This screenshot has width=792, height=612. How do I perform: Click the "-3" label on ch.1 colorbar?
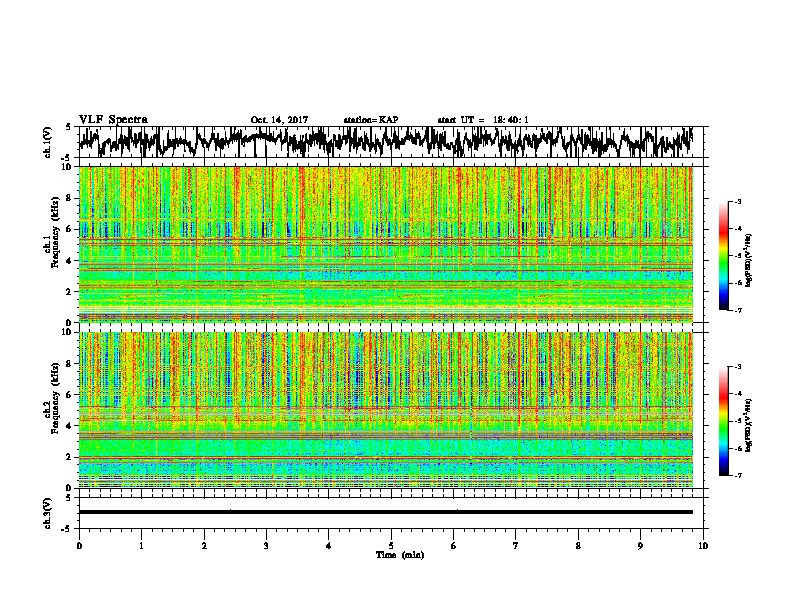pos(737,201)
